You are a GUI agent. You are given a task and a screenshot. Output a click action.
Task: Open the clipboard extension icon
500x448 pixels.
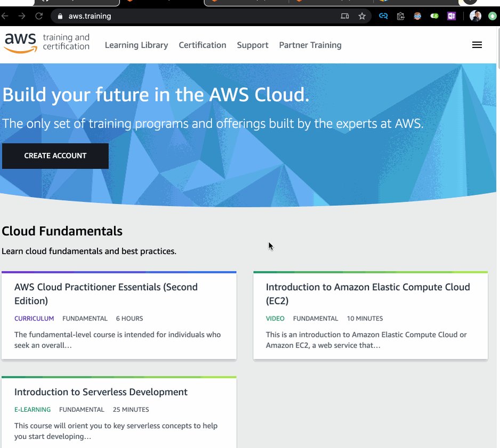pos(400,16)
